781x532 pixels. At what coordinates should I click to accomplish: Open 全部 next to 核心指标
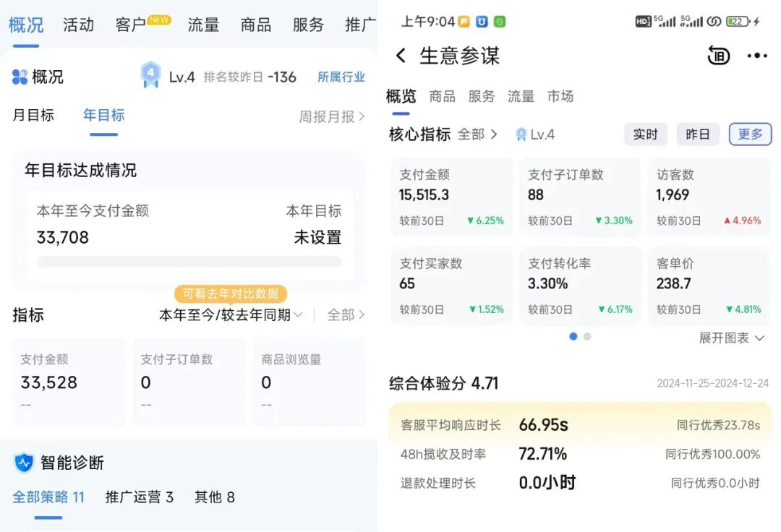click(x=477, y=134)
